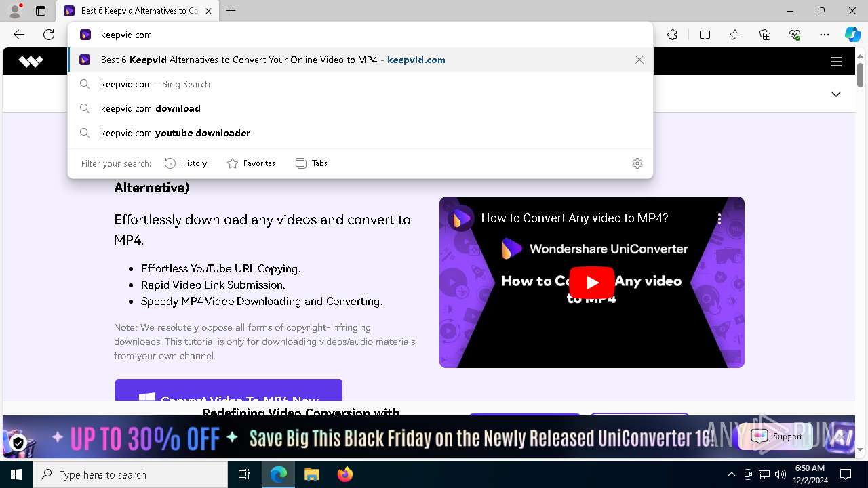Expand the page header chevron dropdown
868x488 pixels.
click(x=836, y=94)
